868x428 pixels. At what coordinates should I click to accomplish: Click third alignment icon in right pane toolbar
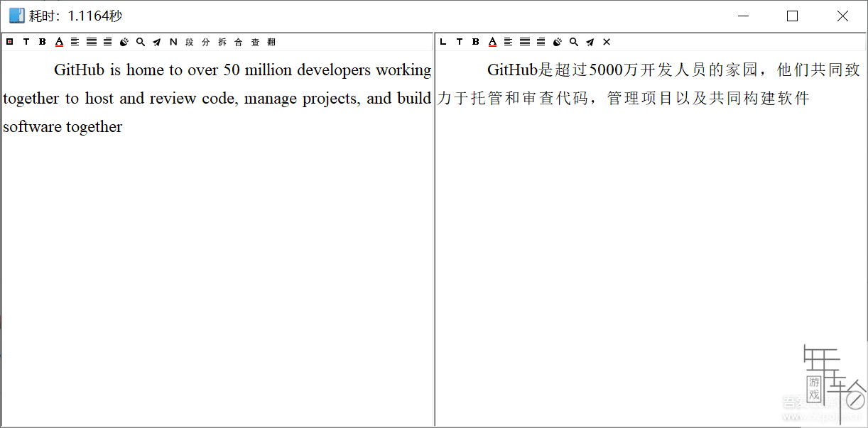(x=541, y=42)
